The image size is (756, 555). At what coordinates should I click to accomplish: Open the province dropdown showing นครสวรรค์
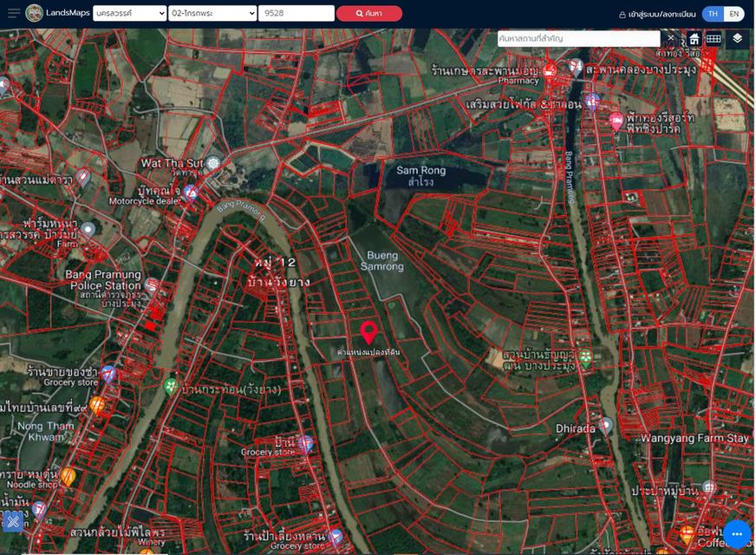click(130, 14)
